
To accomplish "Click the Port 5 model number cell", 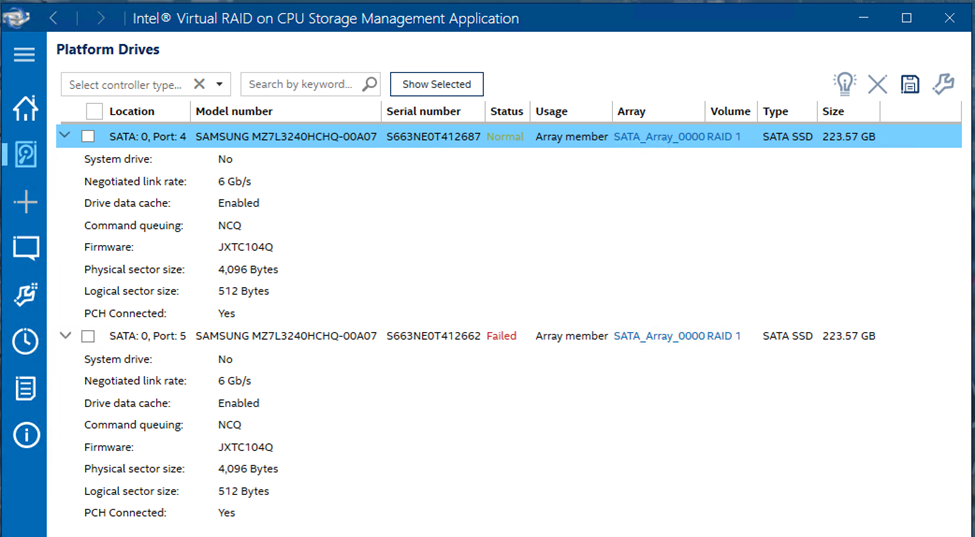I will coord(286,336).
